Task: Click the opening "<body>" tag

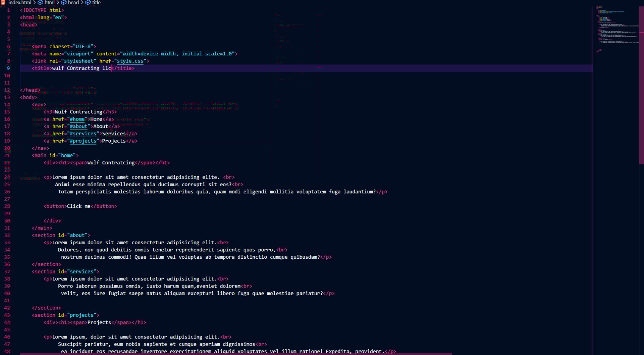Action: 29,97
